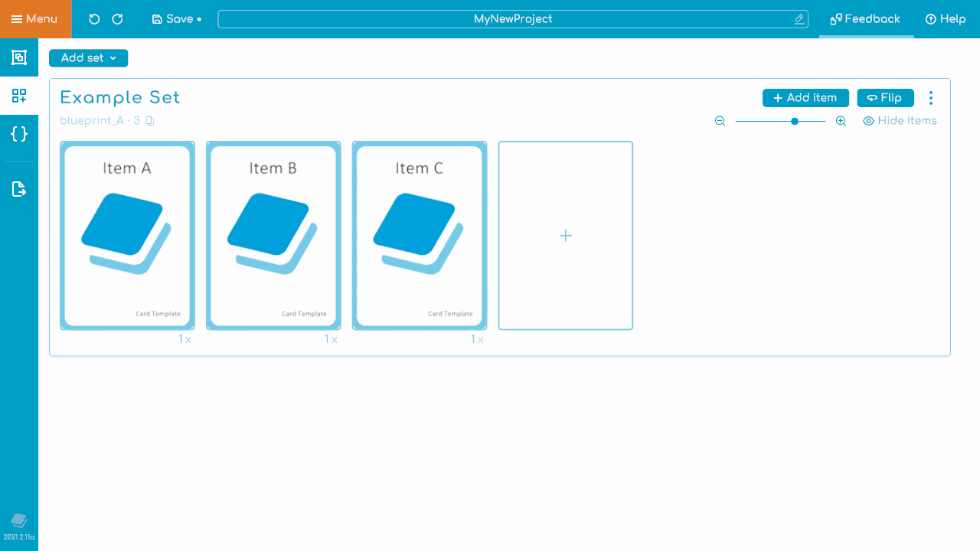Screen dimensions: 980x551
Task: Open the export file sidebar icon
Action: tap(19, 189)
